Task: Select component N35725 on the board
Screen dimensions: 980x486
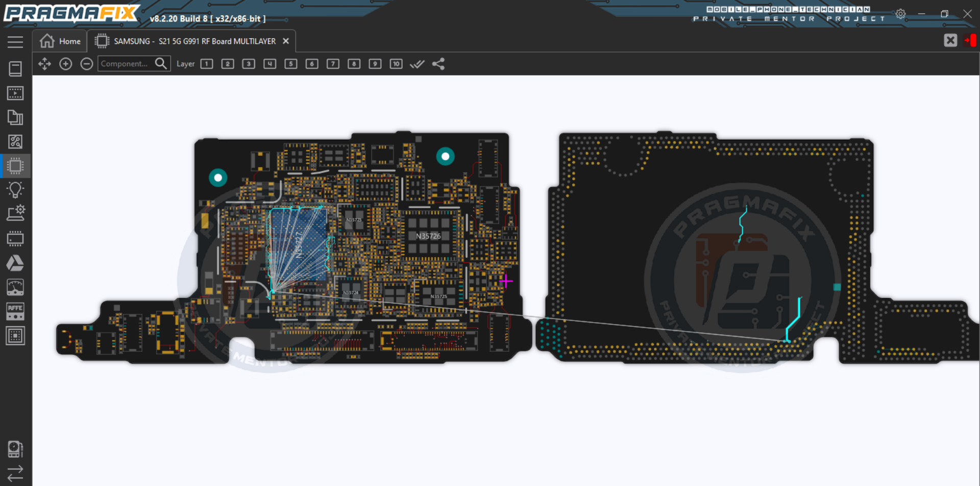Action: [439, 296]
